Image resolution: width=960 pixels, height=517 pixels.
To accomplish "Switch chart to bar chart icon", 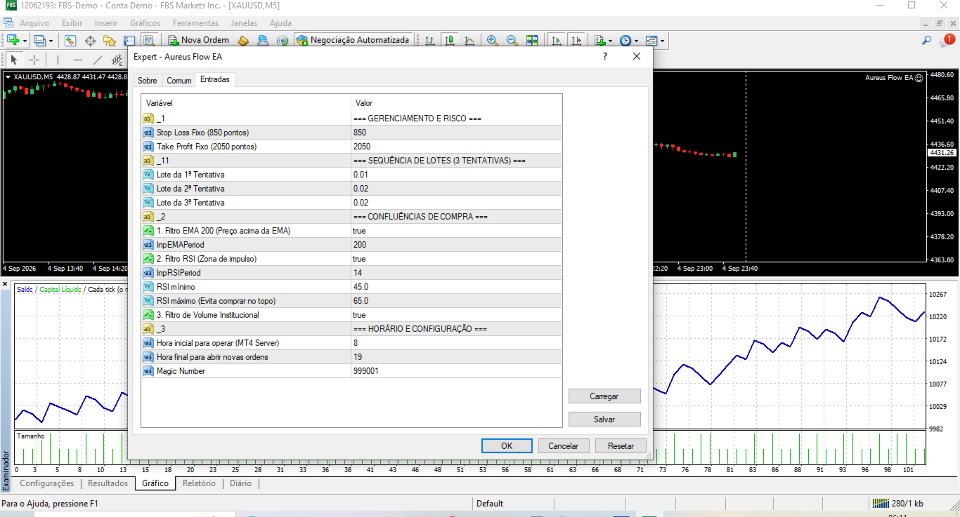I will (430, 40).
